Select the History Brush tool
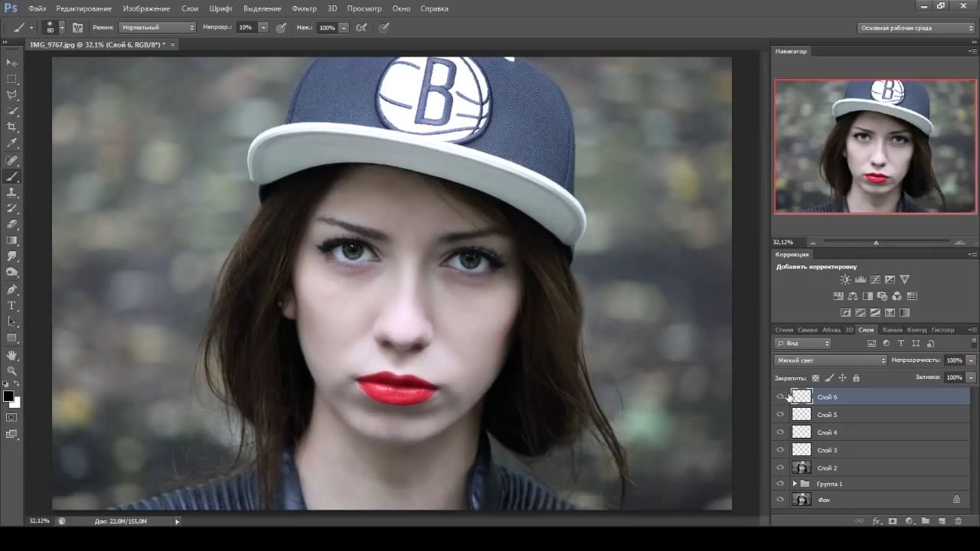The height and width of the screenshot is (551, 980). coord(12,208)
